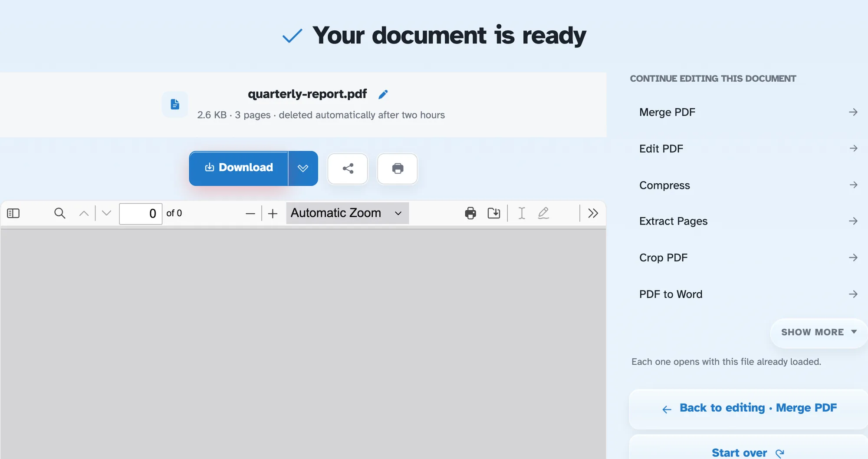
Task: Open the Automatic Zoom dropdown
Action: pos(347,213)
